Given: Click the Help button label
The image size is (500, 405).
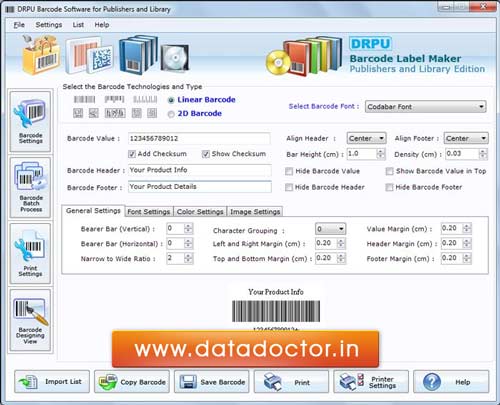Looking at the screenshot, I should point(463,382).
